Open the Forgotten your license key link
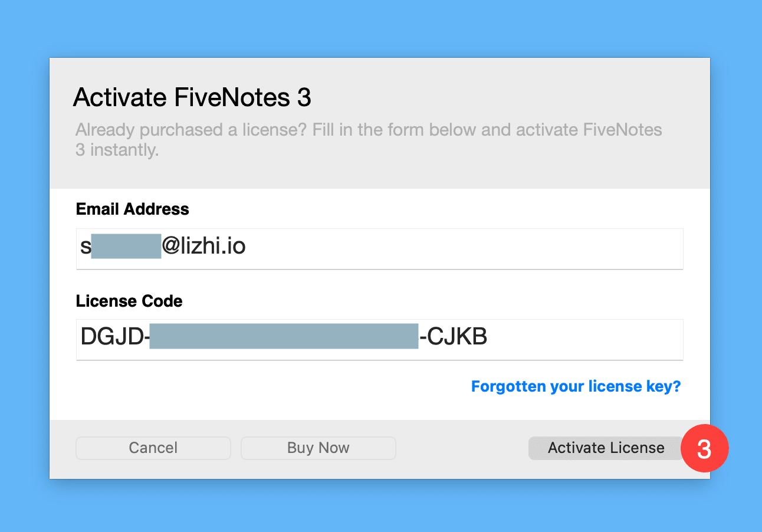The image size is (762, 532). click(576, 387)
